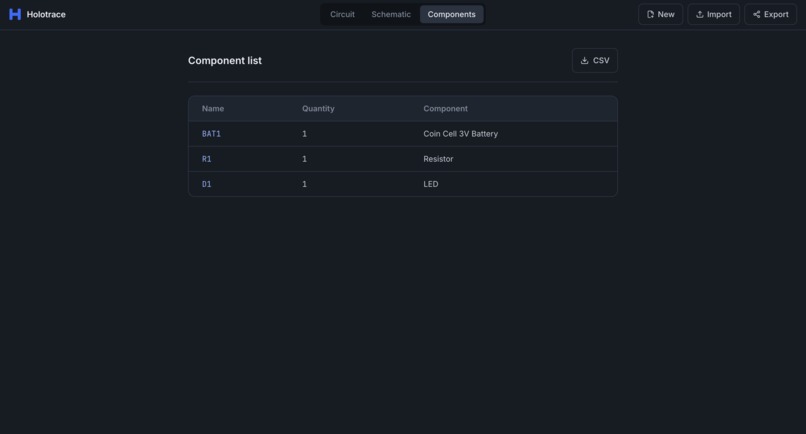Click the Holotrace H logo icon
Viewport: 806px width, 434px height.
[15, 14]
